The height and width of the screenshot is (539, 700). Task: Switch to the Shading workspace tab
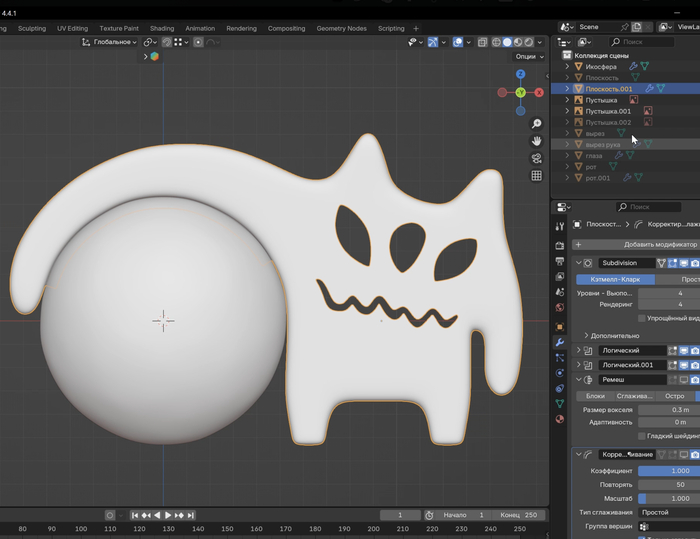pyautogui.click(x=162, y=28)
